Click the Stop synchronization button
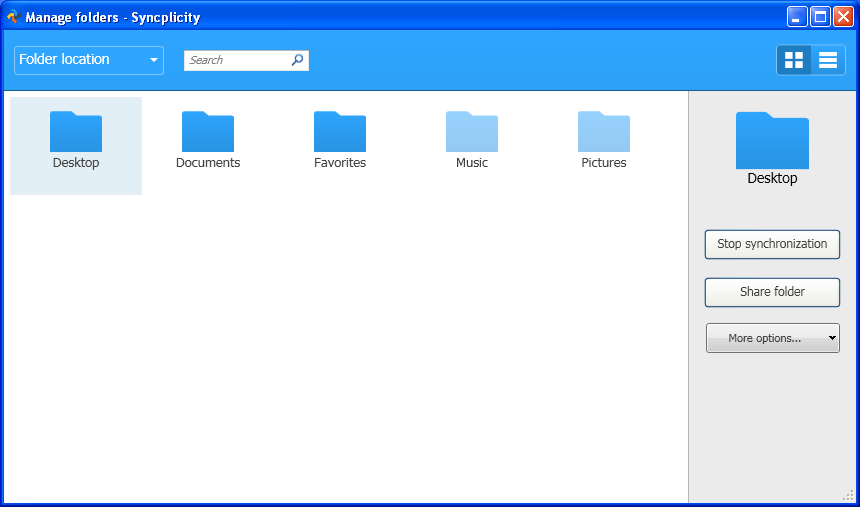 click(x=772, y=244)
